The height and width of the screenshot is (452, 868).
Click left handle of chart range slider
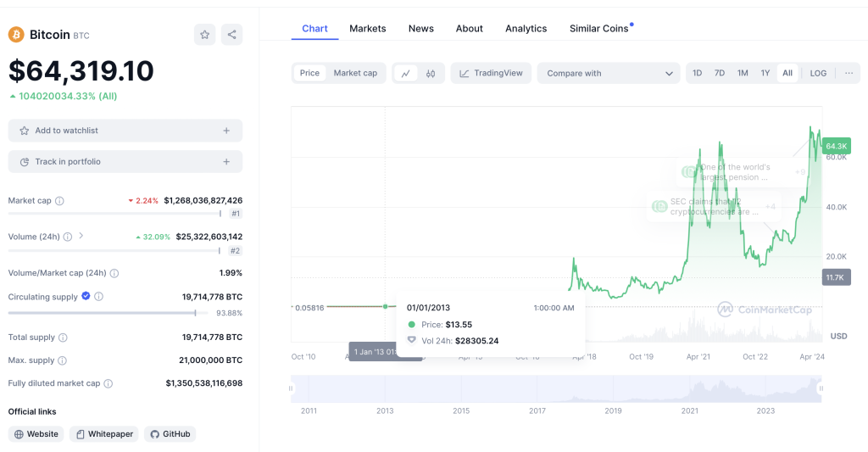pos(291,389)
